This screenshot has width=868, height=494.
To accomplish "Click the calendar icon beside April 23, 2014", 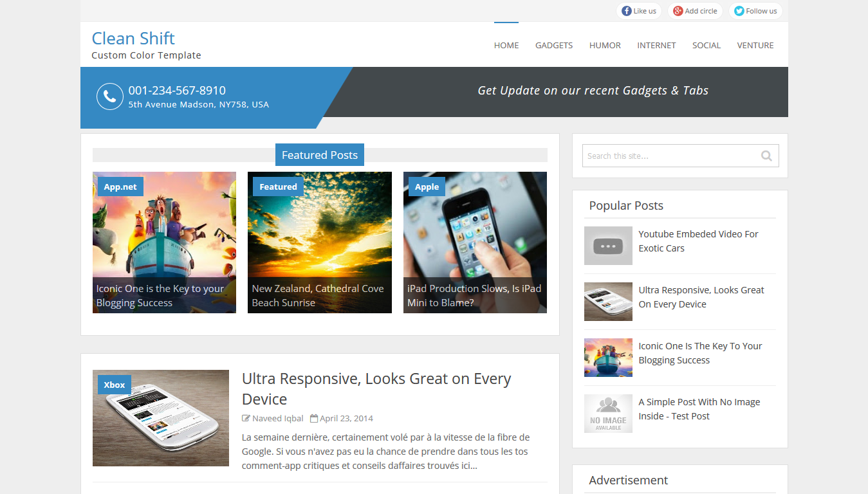I will pos(314,418).
